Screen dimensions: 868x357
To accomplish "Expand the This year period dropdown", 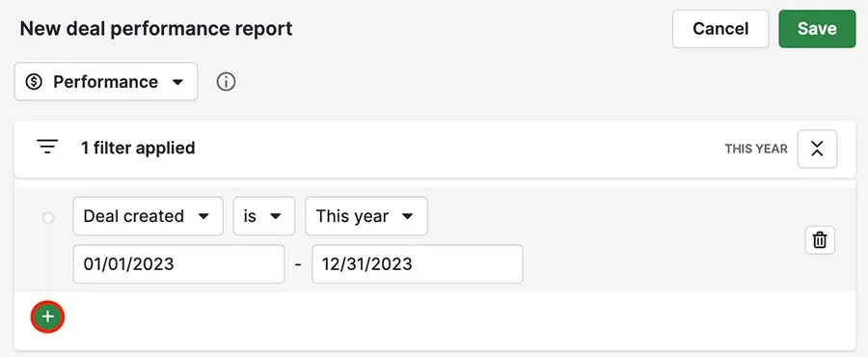I will pos(366,216).
